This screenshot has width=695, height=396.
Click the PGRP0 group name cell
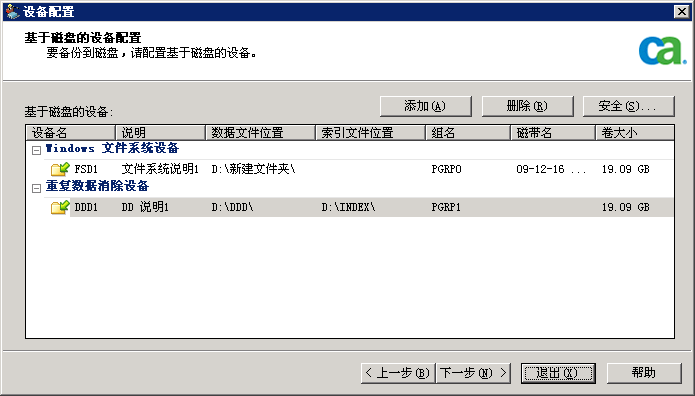[x=446, y=169]
